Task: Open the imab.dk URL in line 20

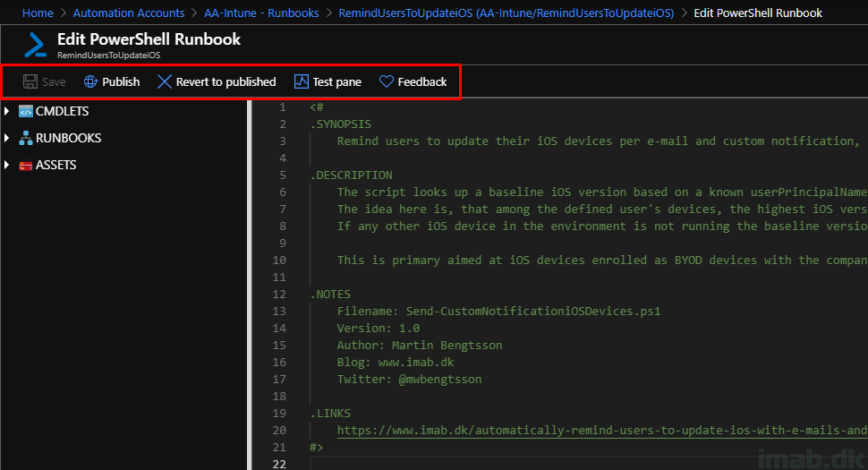Action: [x=602, y=430]
